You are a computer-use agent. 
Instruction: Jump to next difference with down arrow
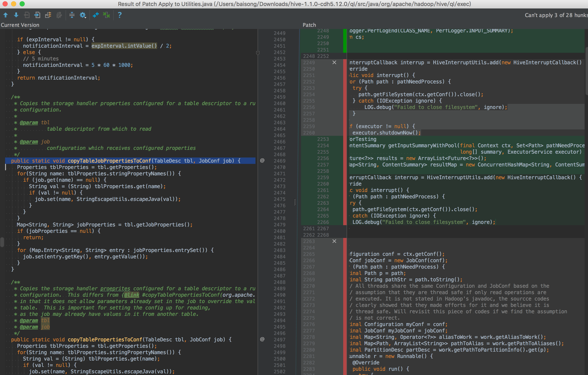16,15
